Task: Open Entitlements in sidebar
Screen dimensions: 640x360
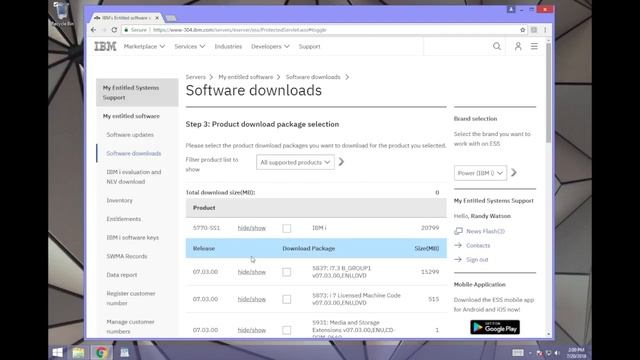Action: tap(124, 219)
